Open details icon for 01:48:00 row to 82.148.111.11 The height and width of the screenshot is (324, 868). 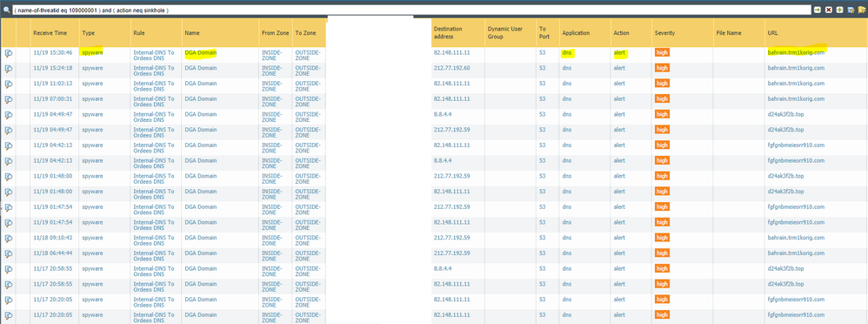[x=9, y=192]
